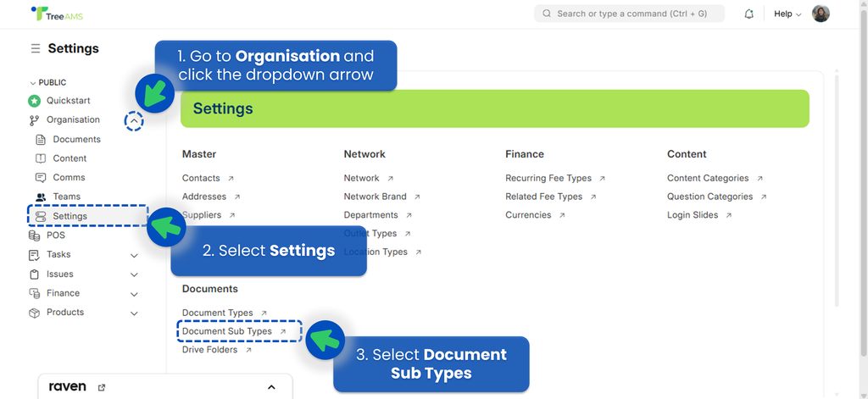868x399 pixels.
Task: Open the user profile avatar
Action: click(821, 14)
